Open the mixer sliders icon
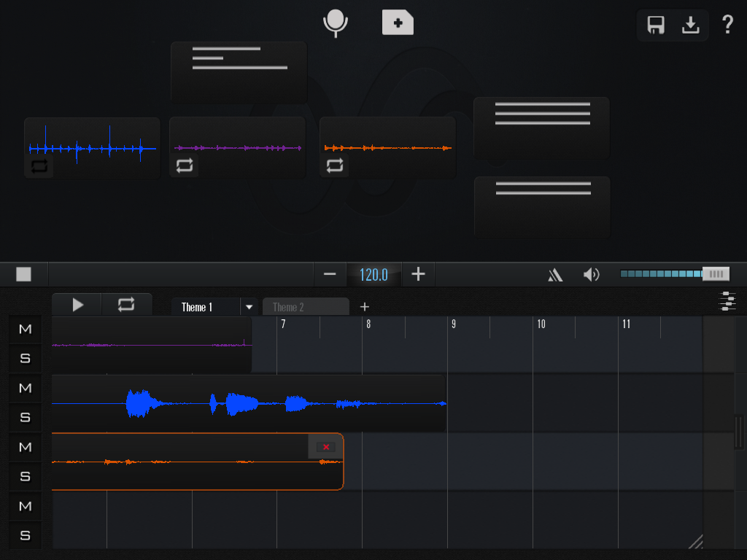This screenshot has height=560, width=747. coord(727,301)
